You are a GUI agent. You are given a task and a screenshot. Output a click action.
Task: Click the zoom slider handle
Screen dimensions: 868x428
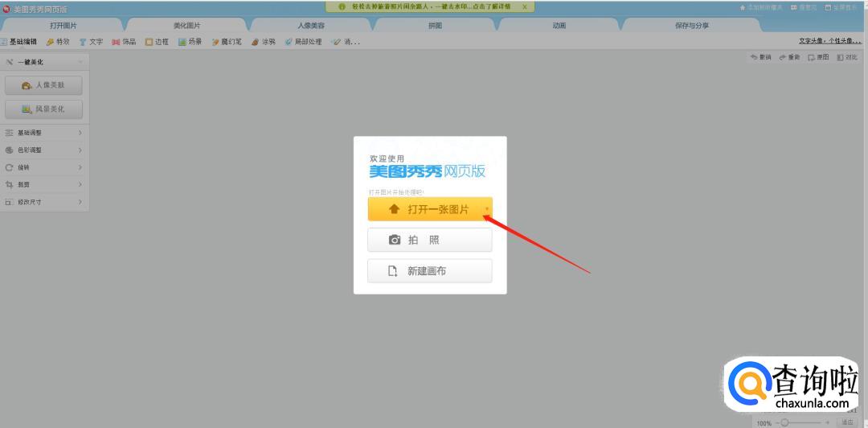(x=785, y=423)
